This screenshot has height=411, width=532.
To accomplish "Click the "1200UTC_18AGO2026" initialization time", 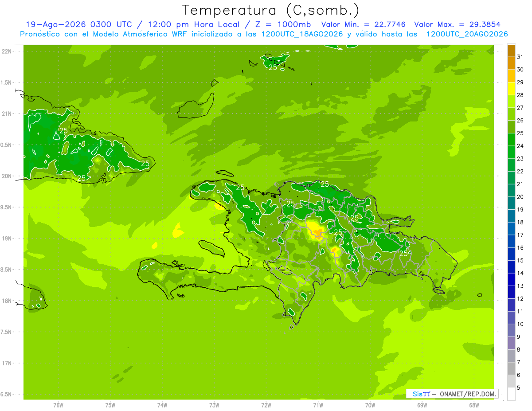I will 302,34.
